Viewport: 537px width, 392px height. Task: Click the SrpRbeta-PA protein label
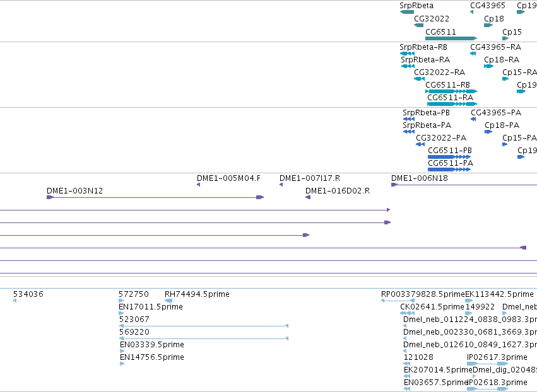427,125
